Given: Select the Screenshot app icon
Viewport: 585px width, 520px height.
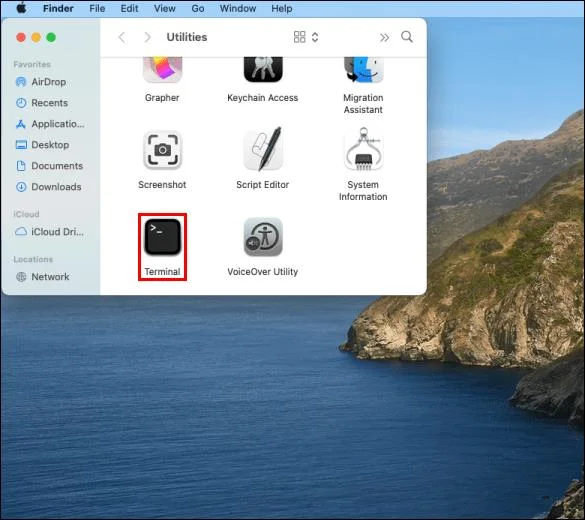Looking at the screenshot, I should [162, 150].
